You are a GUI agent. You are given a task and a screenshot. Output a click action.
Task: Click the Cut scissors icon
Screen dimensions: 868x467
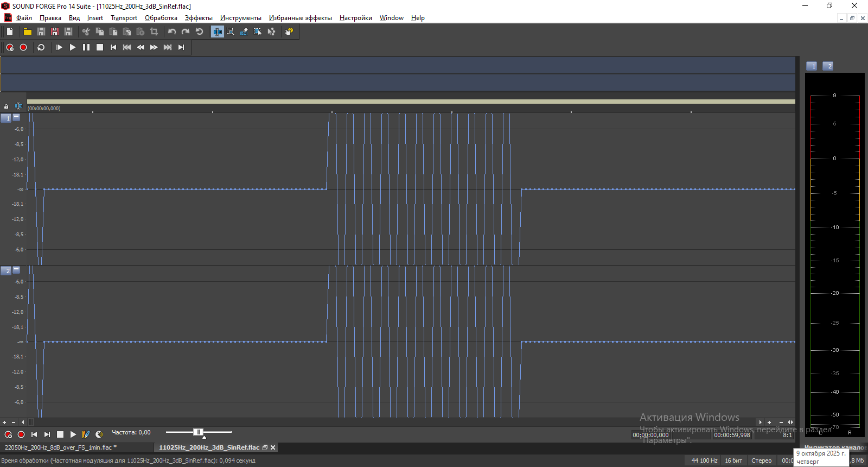(x=86, y=32)
